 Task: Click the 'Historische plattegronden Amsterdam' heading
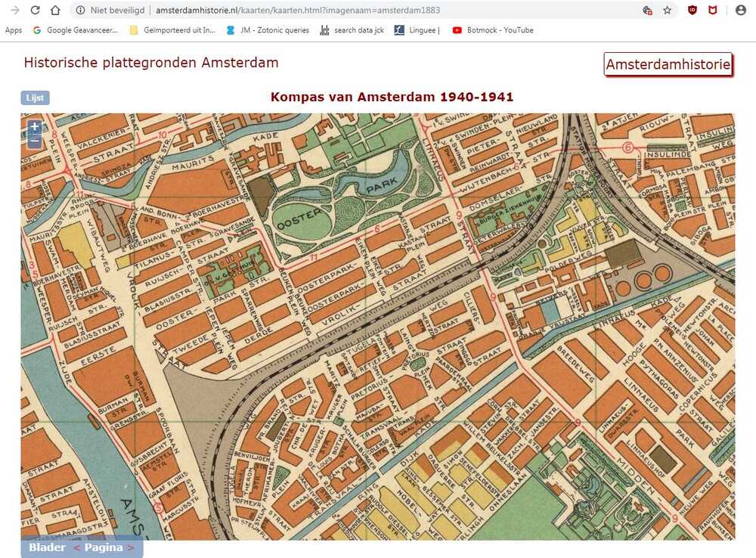click(151, 63)
